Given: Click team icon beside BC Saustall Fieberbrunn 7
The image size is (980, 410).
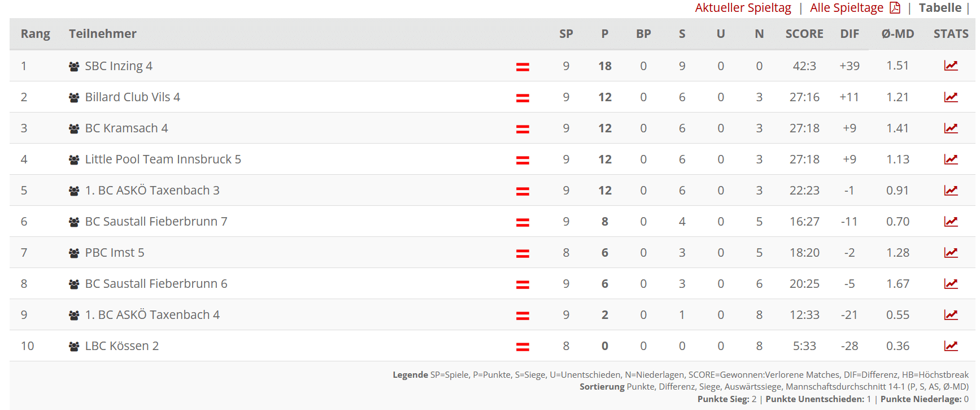Looking at the screenshot, I should coord(74,222).
